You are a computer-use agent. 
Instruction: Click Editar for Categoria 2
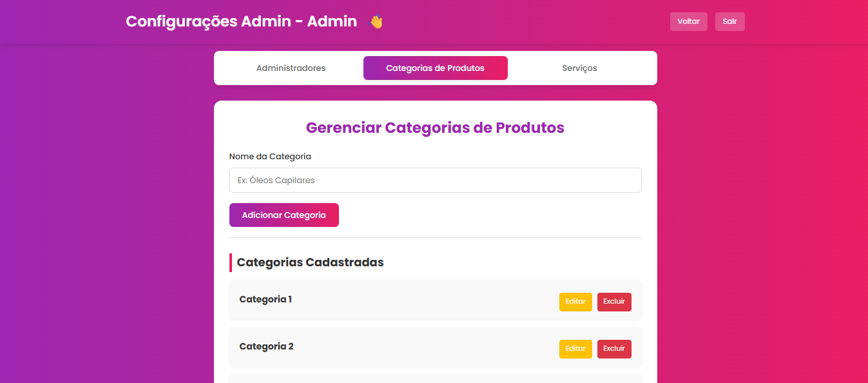point(575,349)
